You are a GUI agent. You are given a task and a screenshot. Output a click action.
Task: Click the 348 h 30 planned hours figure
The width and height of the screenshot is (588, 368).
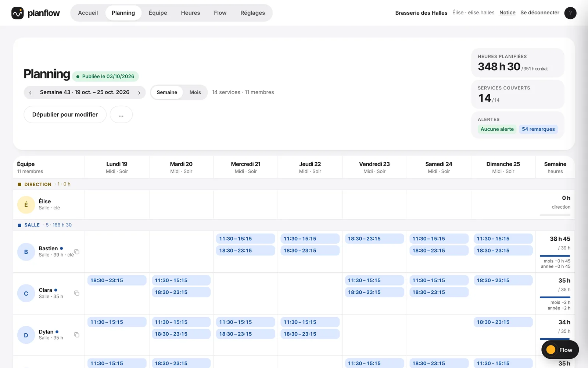(x=499, y=67)
